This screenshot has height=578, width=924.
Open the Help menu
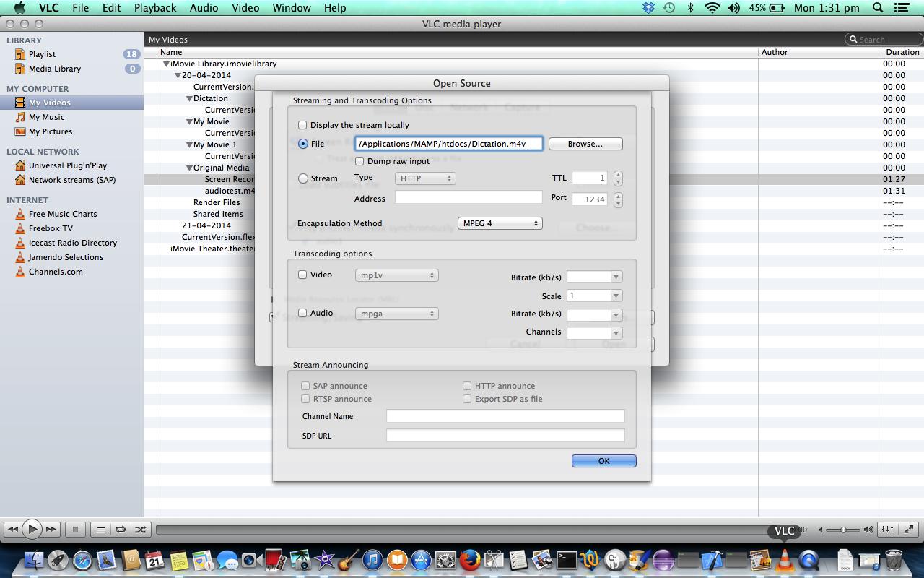pyautogui.click(x=335, y=8)
